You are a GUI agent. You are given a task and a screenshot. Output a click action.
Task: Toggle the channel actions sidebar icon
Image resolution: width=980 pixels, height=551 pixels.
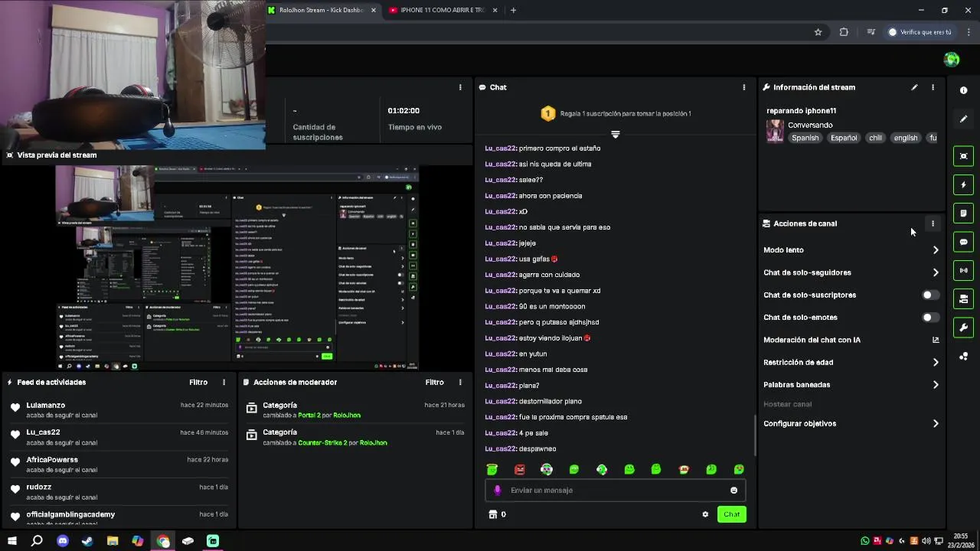tap(963, 298)
